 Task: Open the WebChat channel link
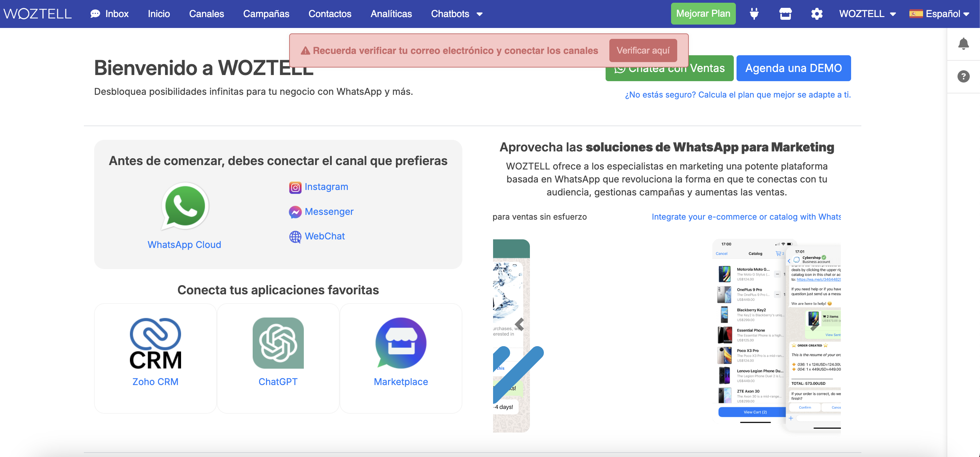(x=325, y=236)
